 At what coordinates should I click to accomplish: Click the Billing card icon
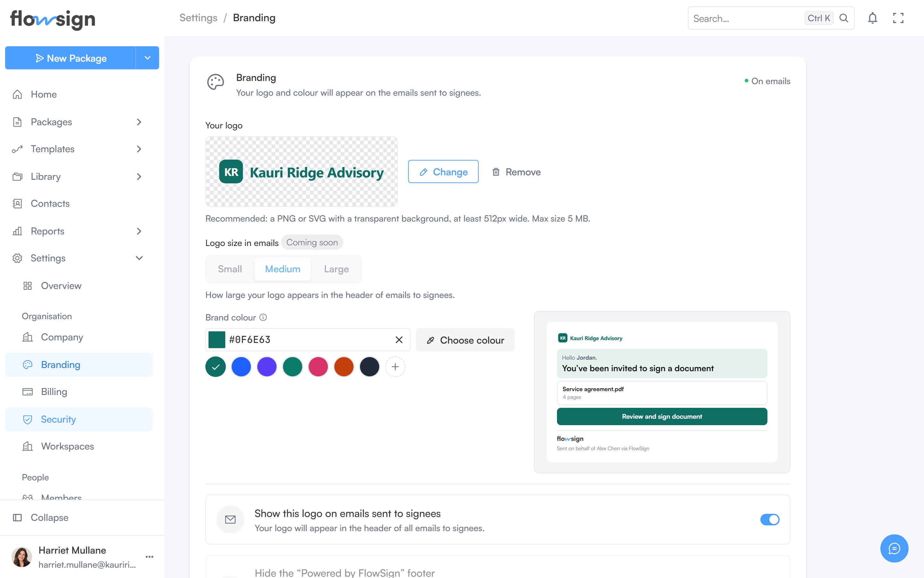tap(28, 391)
